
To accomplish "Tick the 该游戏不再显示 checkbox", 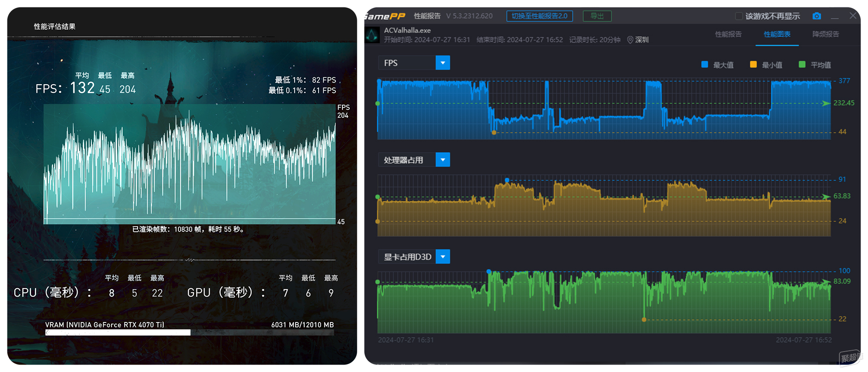I will (739, 16).
